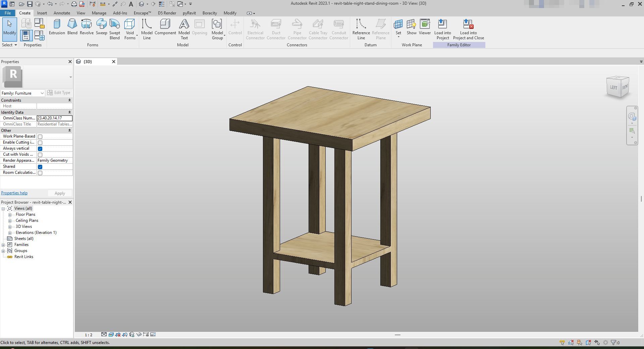
Task: Save the file from Quick Access toolbar
Action: (30, 4)
